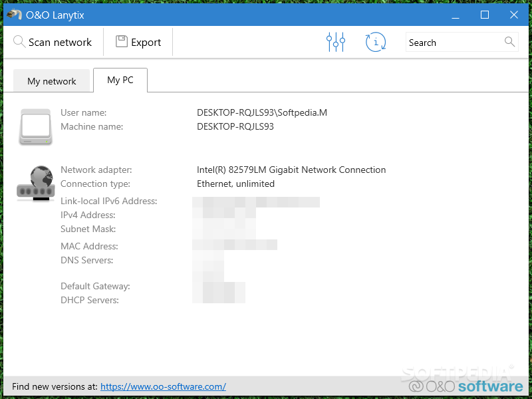Click the 'Connection type:' label
532x399 pixels.
[x=95, y=184]
